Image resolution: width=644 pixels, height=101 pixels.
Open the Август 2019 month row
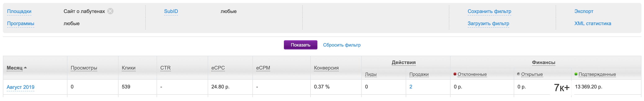(21, 87)
